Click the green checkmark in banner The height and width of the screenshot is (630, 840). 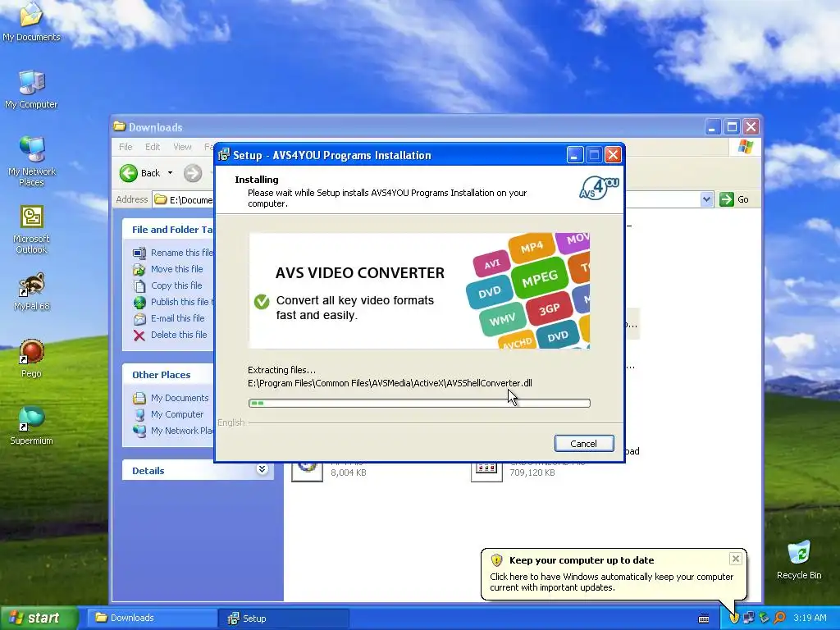[x=262, y=302]
